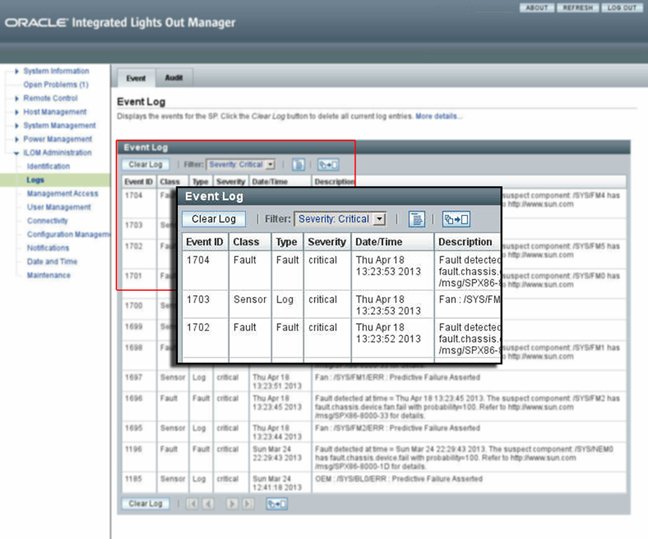Open System Information in navigation
This screenshot has height=539, width=648.
[56, 71]
